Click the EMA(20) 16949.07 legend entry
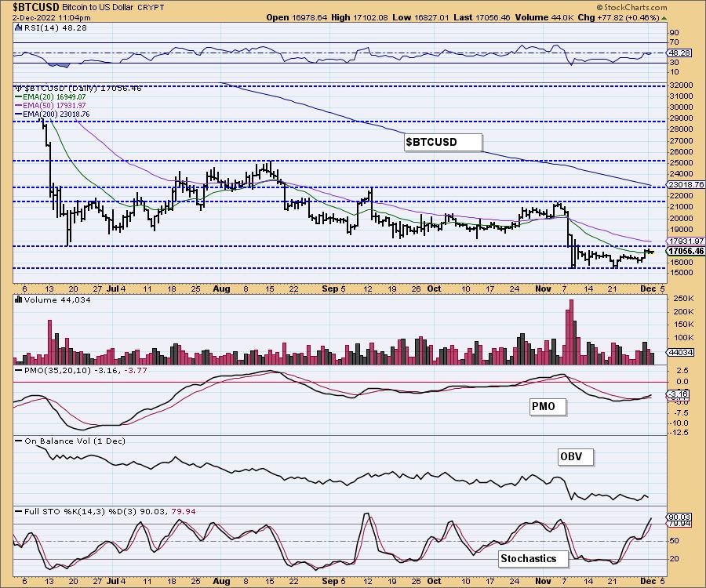Screen dimensions: 706x588 pyautogui.click(x=50, y=96)
